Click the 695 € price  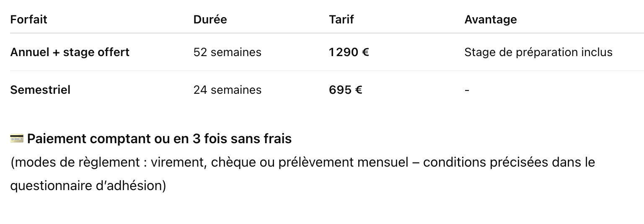tap(346, 90)
